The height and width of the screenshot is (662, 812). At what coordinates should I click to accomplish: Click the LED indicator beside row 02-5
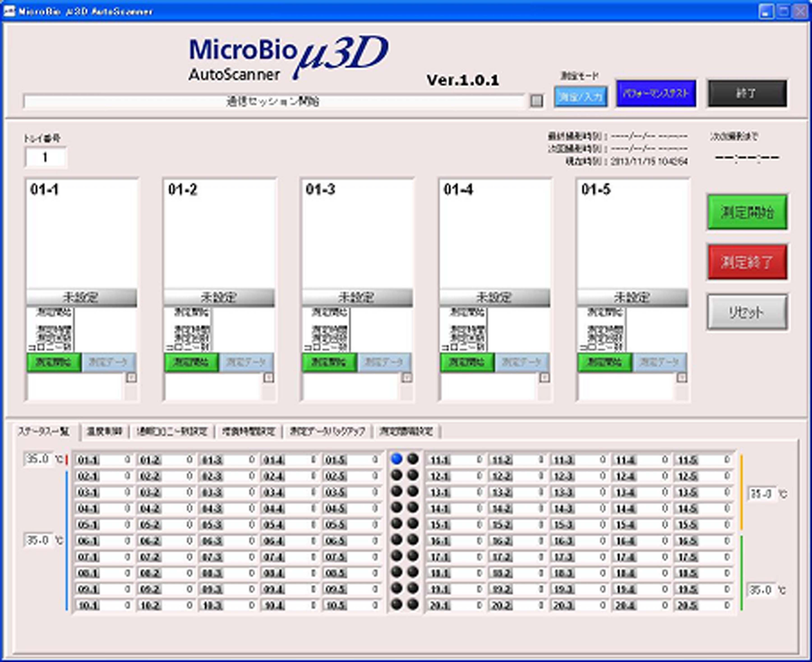click(x=397, y=475)
